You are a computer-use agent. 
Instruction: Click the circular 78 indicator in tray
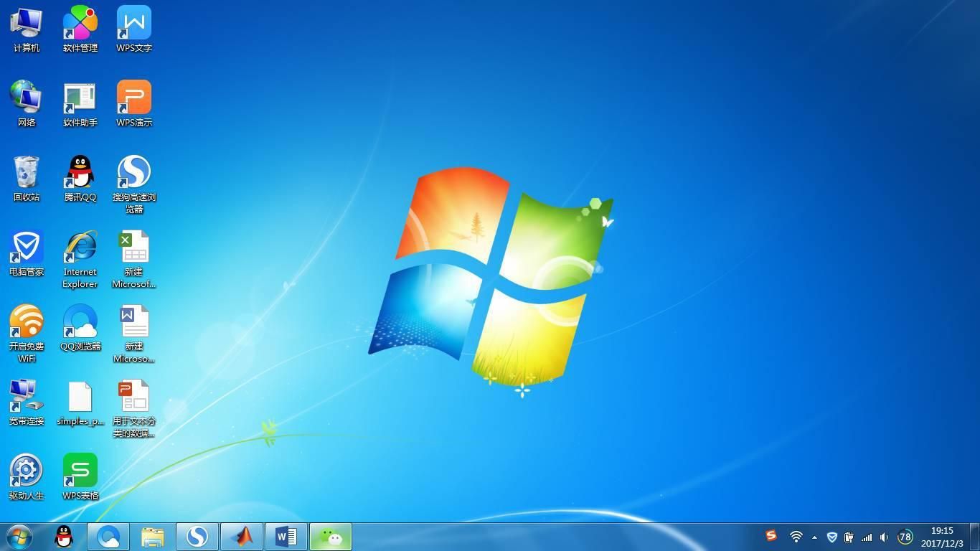905,537
